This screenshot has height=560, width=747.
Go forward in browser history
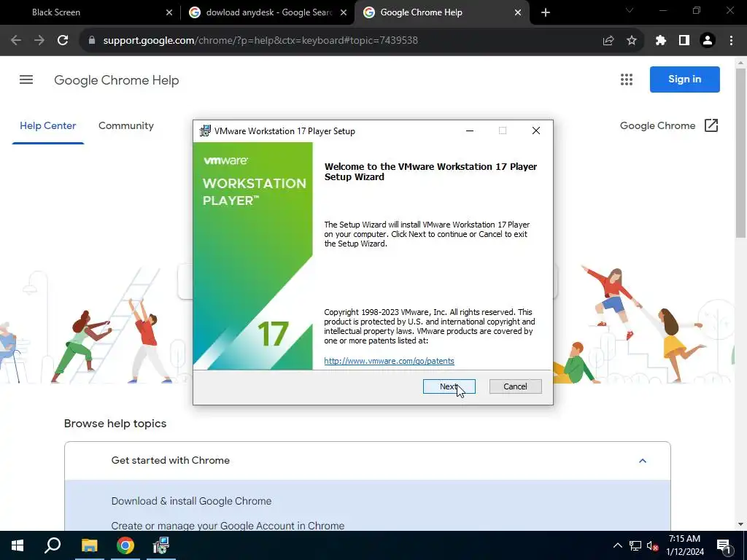(x=39, y=40)
